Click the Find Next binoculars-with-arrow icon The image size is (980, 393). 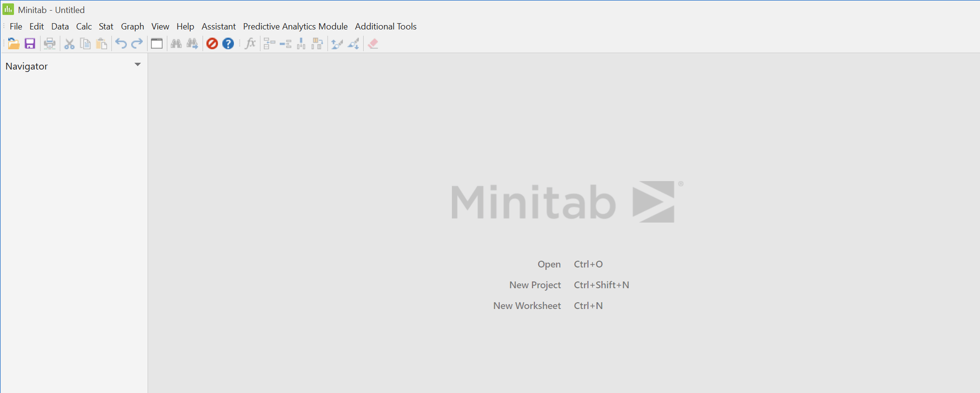click(192, 43)
